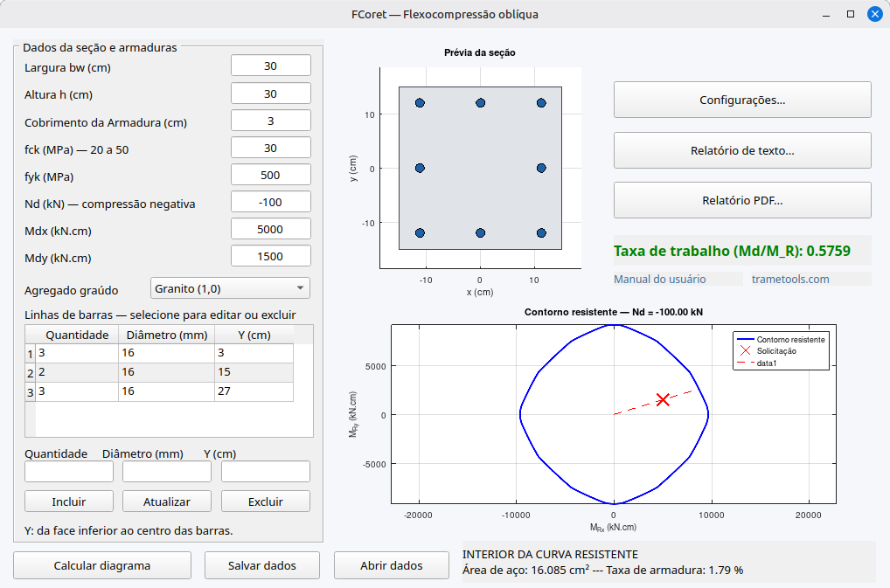Image resolution: width=890 pixels, height=588 pixels.
Task: Generate the Relatório de texto
Action: click(x=742, y=150)
